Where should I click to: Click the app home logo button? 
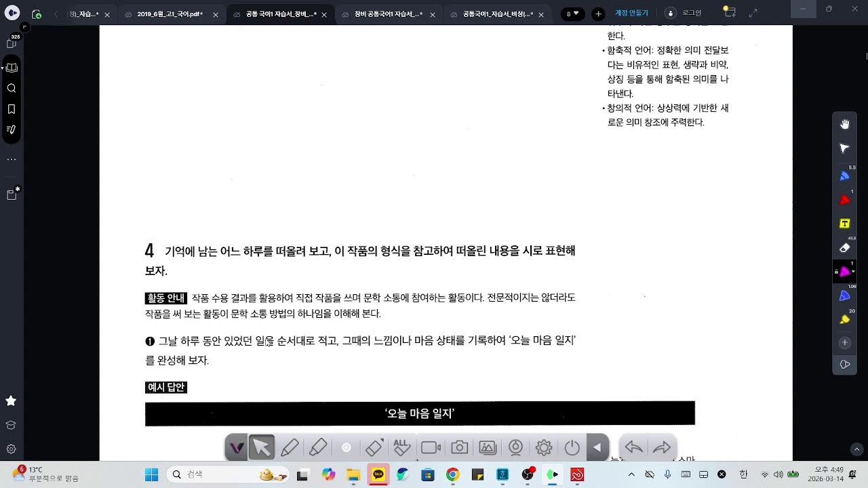pyautogui.click(x=13, y=14)
